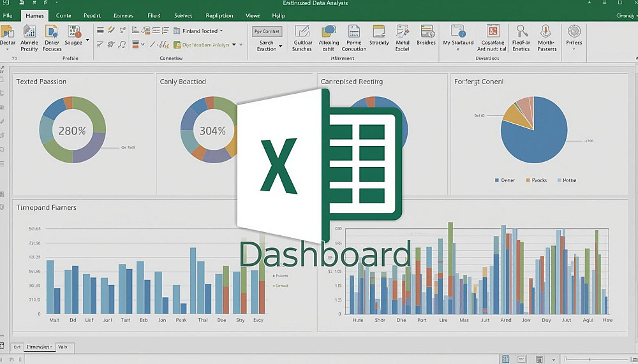Click the Dener blue legend swatch
The height and width of the screenshot is (364, 638).
click(x=497, y=180)
